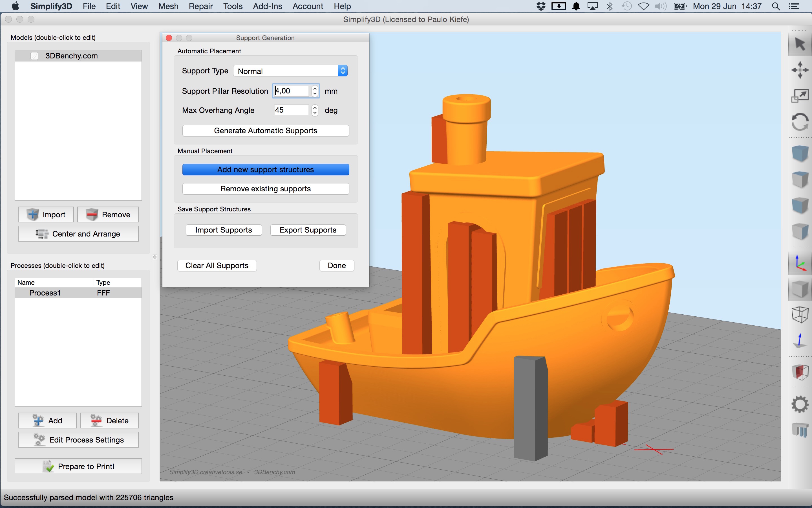Image resolution: width=812 pixels, height=508 pixels.
Task: Open the Simplify3D application menu
Action: point(51,6)
